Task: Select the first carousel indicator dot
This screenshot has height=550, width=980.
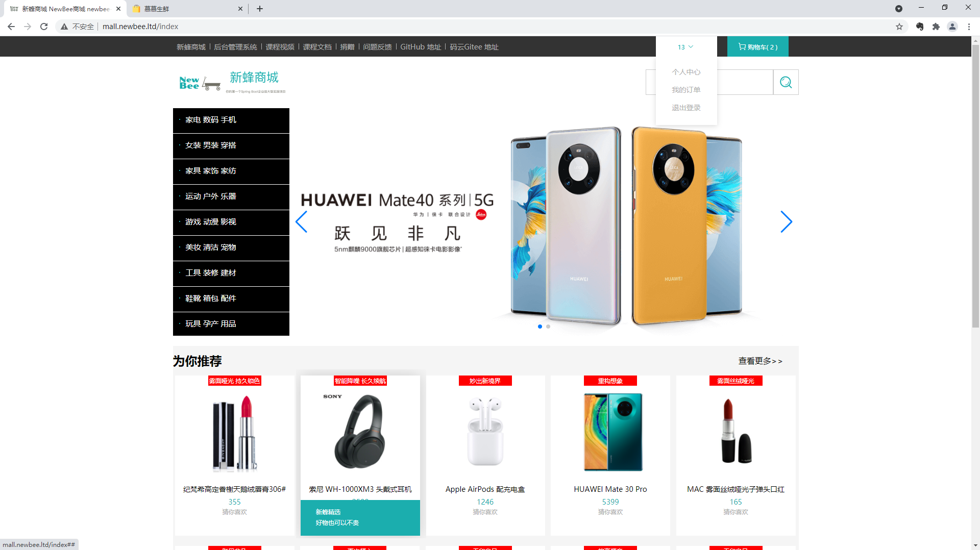Action: point(540,327)
